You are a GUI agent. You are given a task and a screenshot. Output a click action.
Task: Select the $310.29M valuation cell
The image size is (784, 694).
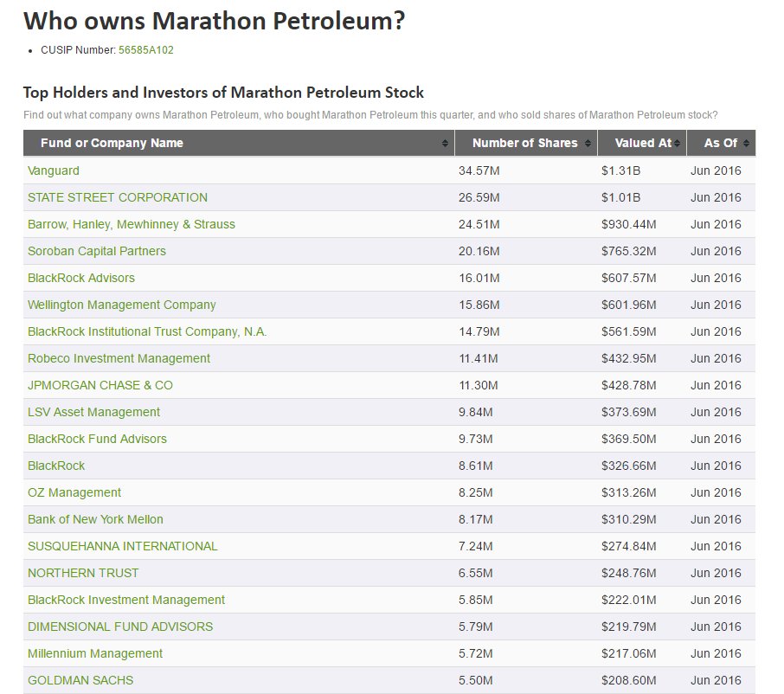coord(642,519)
